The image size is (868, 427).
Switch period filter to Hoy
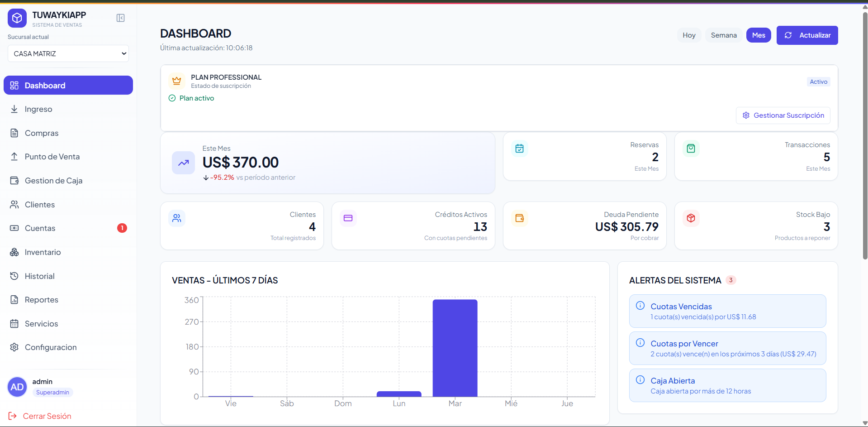[689, 35]
